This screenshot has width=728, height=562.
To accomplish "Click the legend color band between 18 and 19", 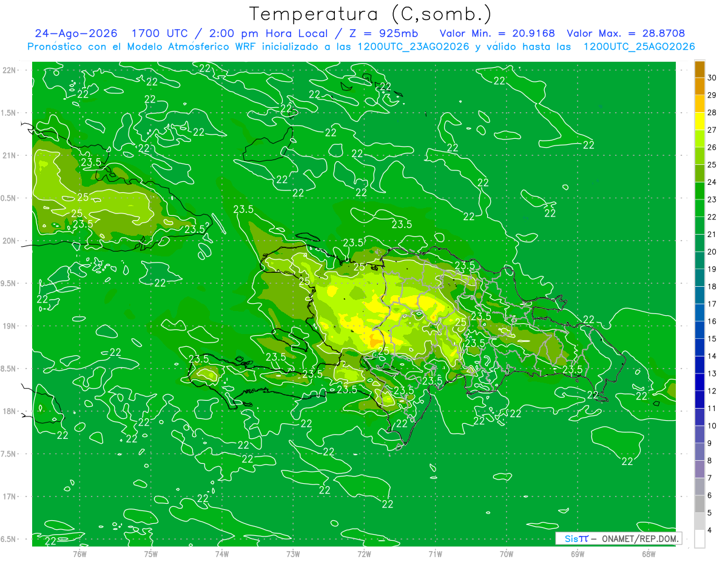I will point(699,278).
